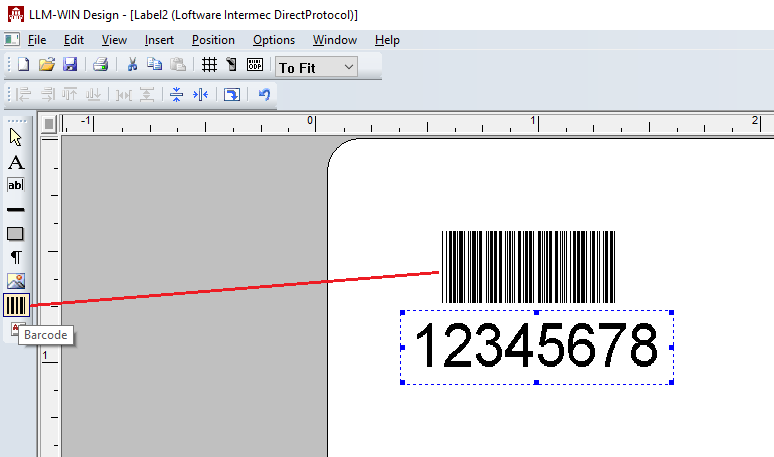Viewport: 774px width, 457px height.
Task: Center object horizontally on label
Action: point(200,94)
